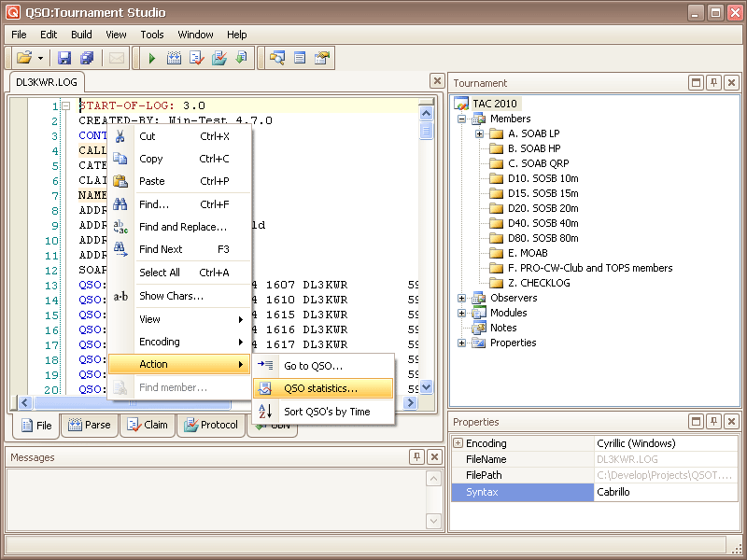The width and height of the screenshot is (747, 560).
Task: Open the dropdown arrow beside Open folder
Action: click(40, 58)
